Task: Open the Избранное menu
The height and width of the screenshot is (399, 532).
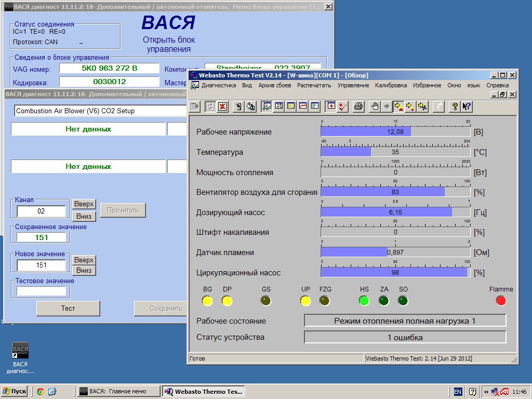Action: click(x=427, y=86)
